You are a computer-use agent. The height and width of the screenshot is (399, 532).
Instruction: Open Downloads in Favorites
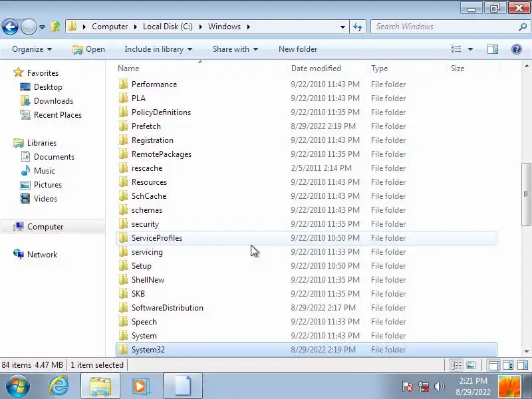[x=47, y=101]
